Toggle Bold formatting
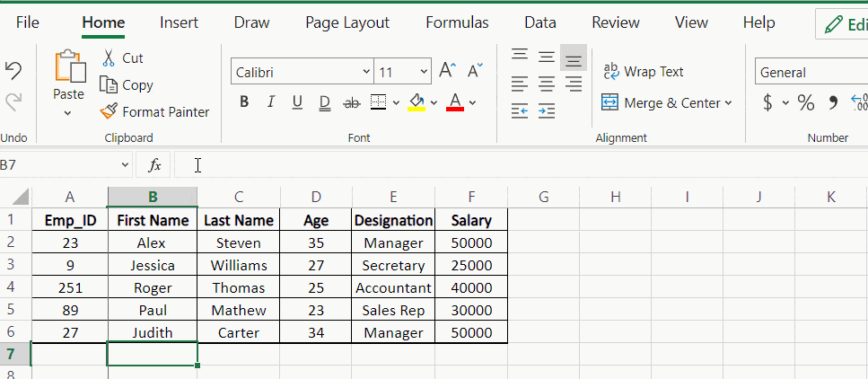The image size is (868, 379). click(244, 103)
